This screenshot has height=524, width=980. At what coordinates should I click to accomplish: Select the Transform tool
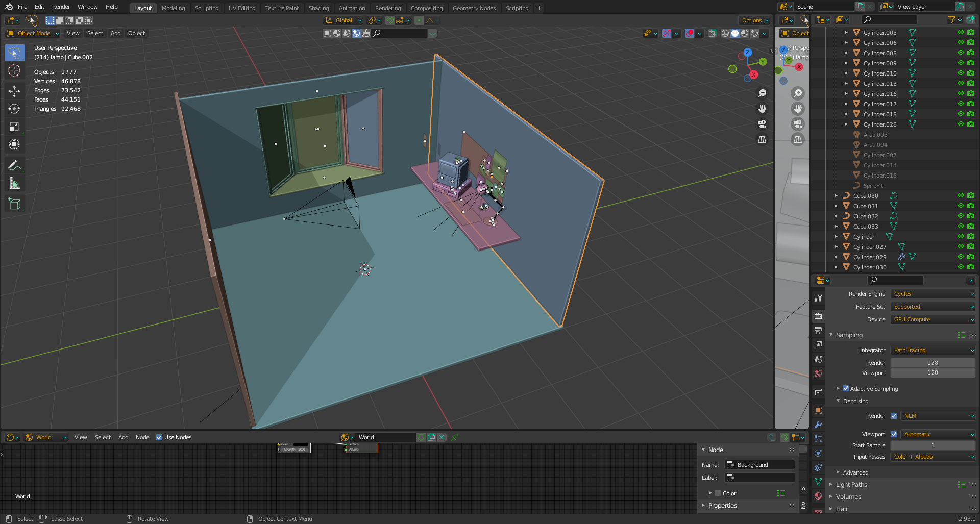click(14, 144)
